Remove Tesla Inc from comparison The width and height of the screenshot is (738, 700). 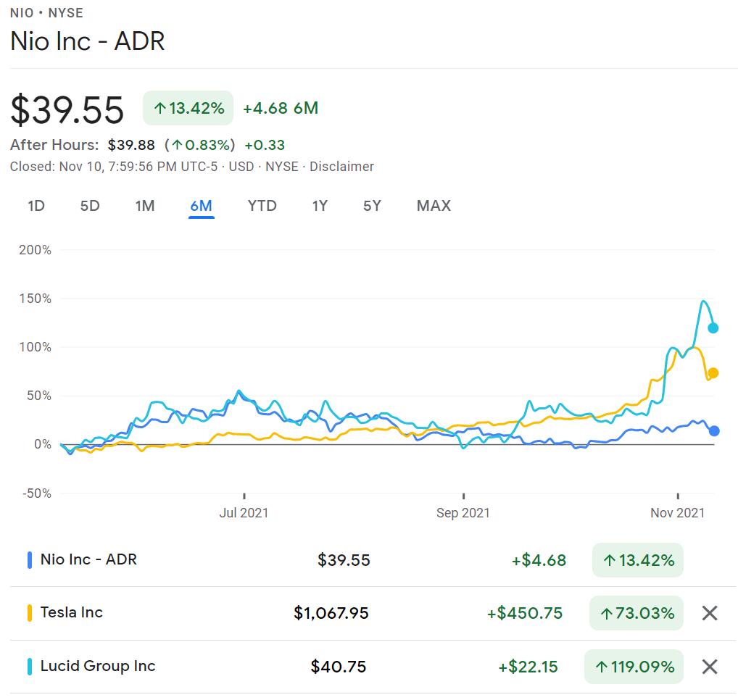(710, 613)
